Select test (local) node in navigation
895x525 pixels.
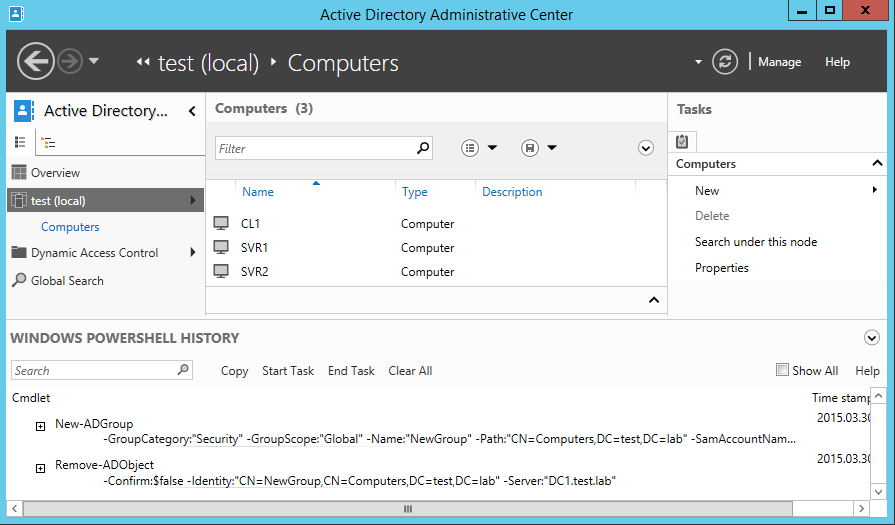[105, 200]
